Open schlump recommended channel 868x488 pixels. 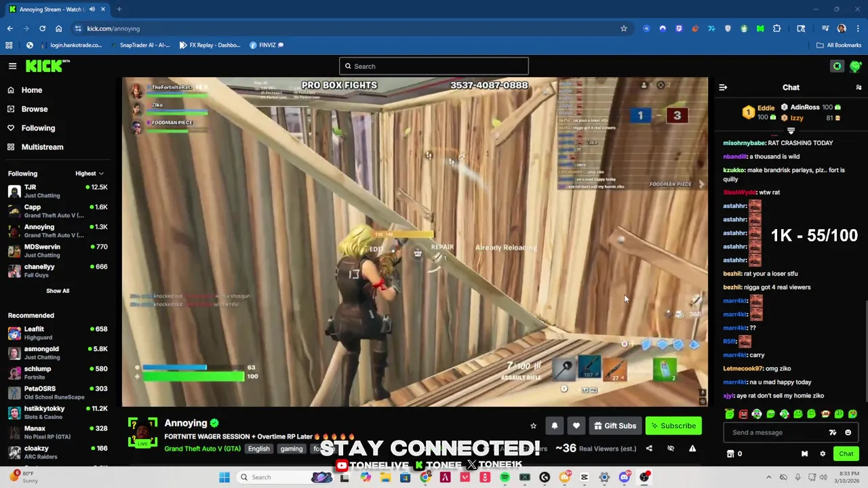click(58, 373)
